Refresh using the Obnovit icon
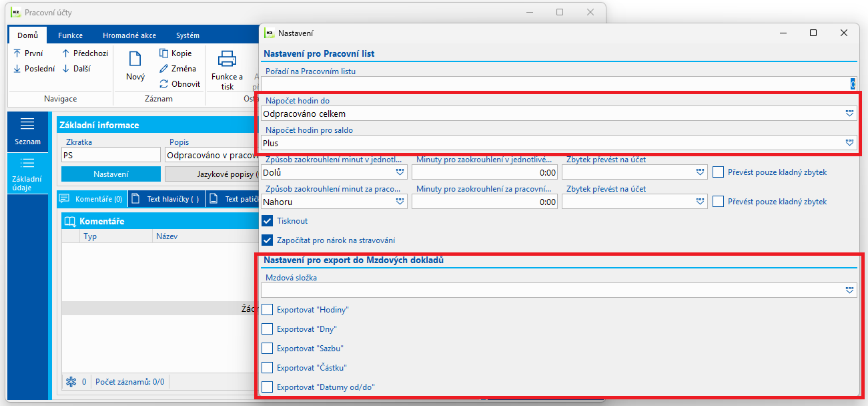 pyautogui.click(x=164, y=84)
